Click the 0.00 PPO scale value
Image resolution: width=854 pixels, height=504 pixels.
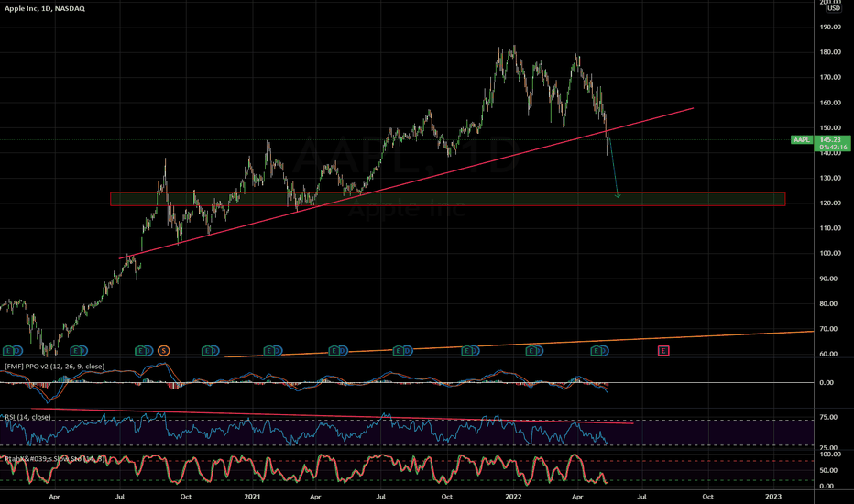tap(827, 382)
